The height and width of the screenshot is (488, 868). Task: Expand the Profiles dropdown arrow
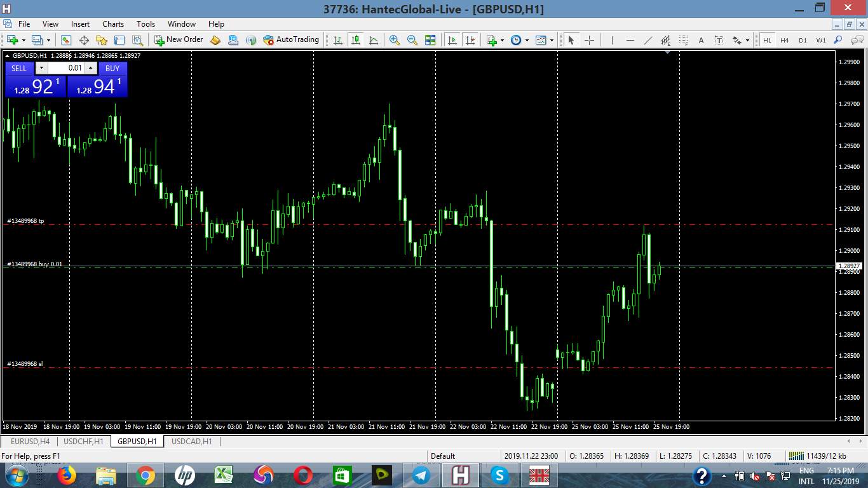click(x=48, y=40)
